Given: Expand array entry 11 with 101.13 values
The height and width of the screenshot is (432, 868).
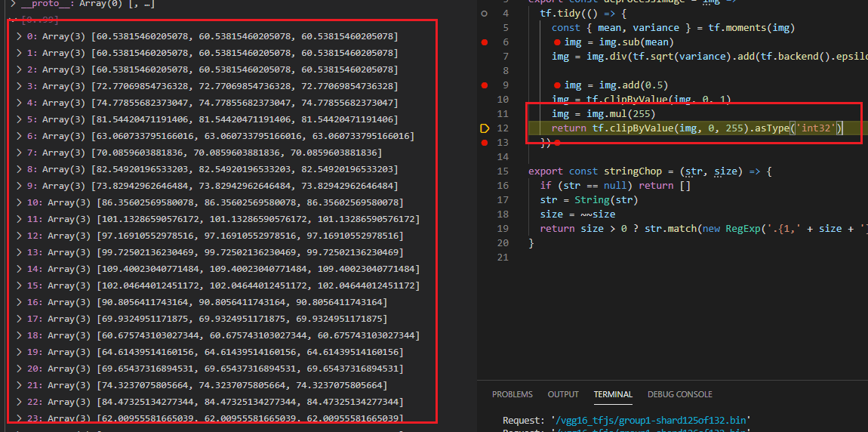Looking at the screenshot, I should [20, 219].
